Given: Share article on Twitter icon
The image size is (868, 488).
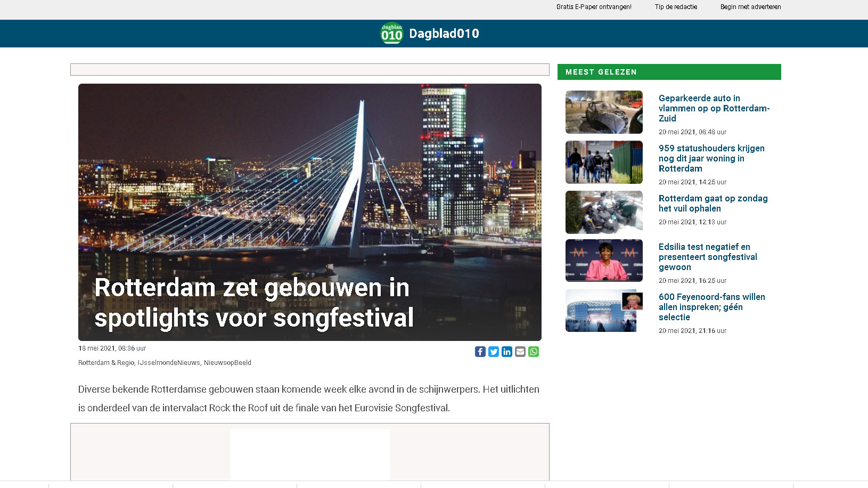Looking at the screenshot, I should (x=494, y=352).
